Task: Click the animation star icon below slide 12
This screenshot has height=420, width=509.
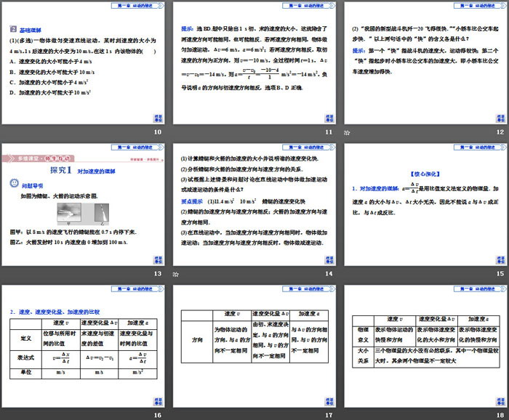Action: click(347, 132)
